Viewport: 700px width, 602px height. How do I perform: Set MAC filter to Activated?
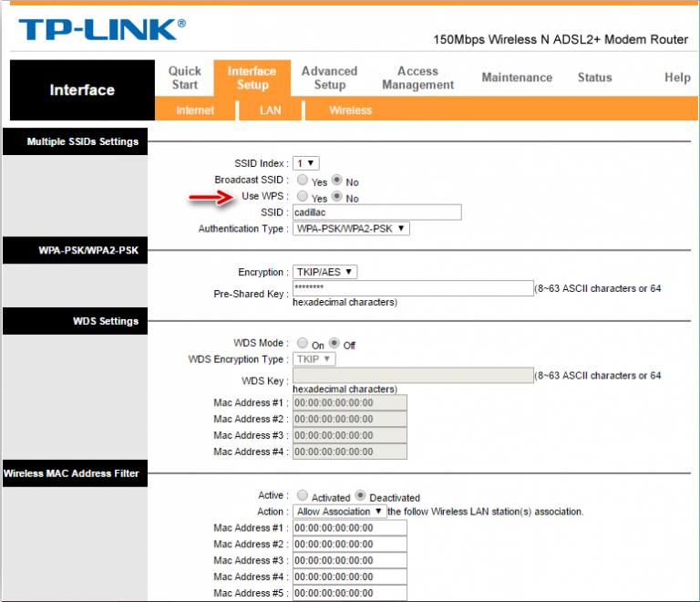click(303, 494)
